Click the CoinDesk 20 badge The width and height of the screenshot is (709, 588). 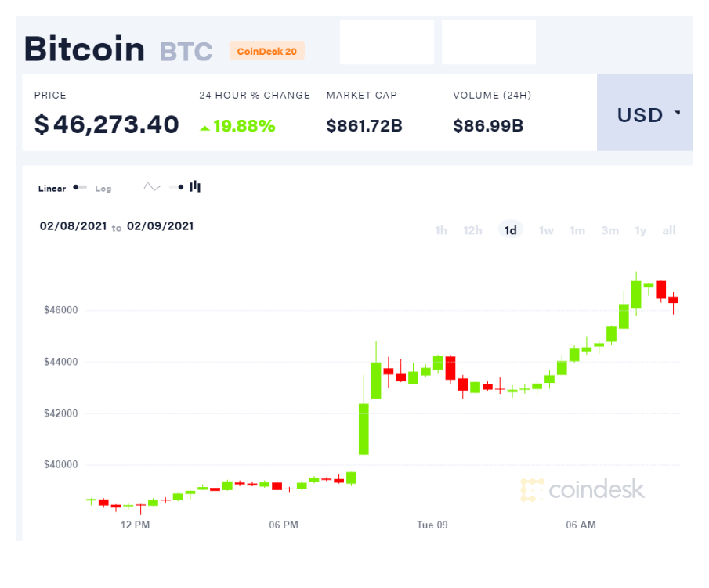point(267,51)
